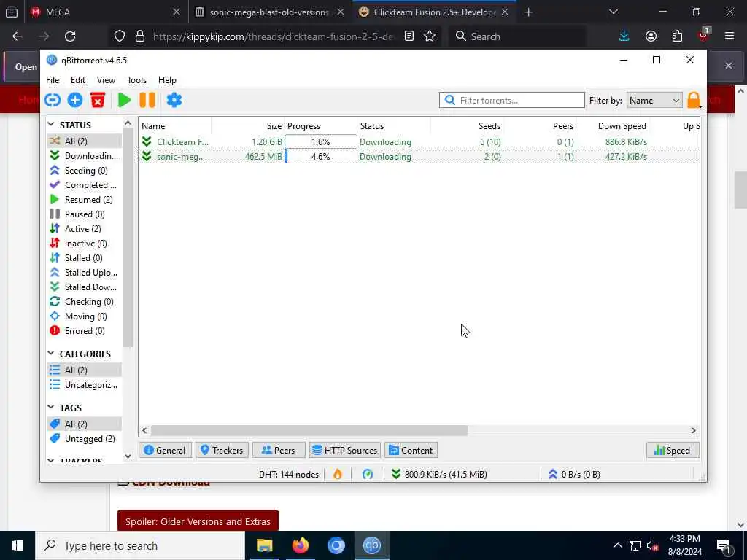Select All (2) under Status
This screenshot has width=747, height=560.
84,141
